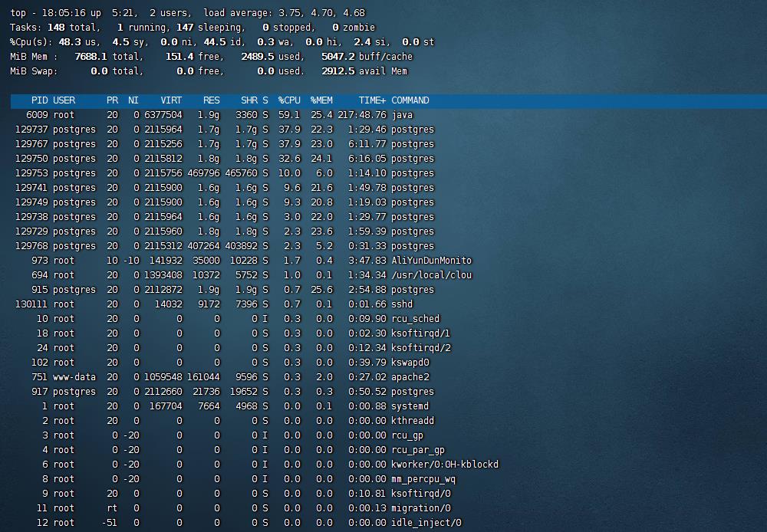The image size is (767, 532).
Task: Click the PID column header
Action: 39,100
